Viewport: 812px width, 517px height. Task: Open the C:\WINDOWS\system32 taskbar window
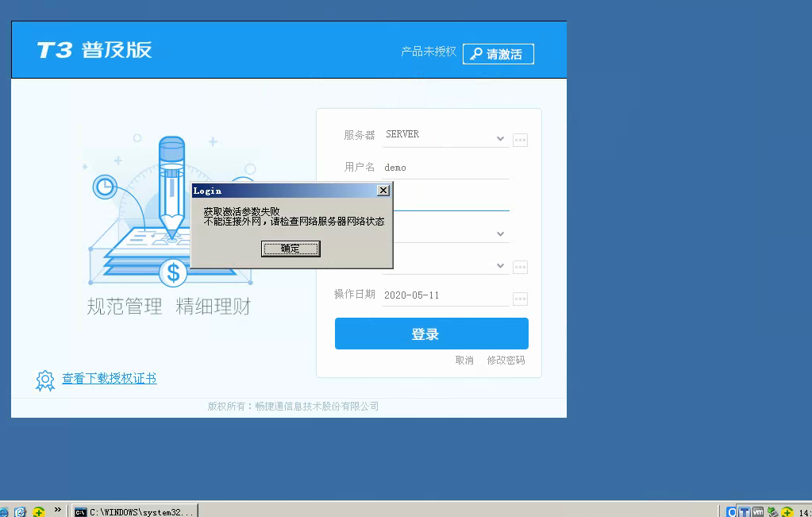[135, 511]
